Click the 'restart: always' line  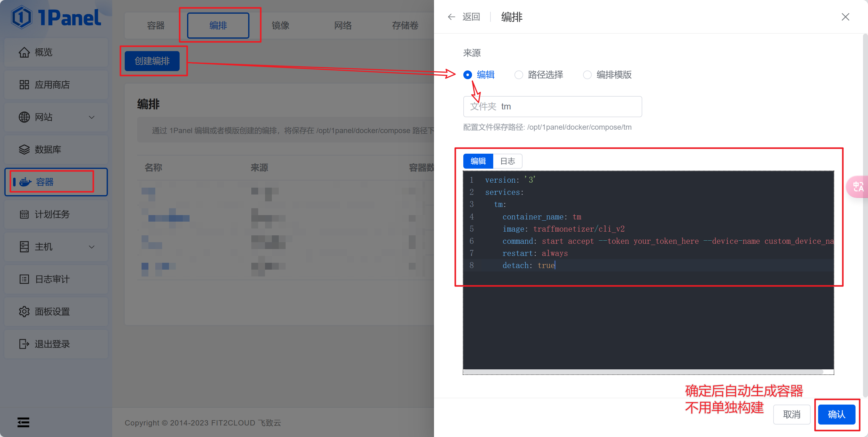point(535,253)
